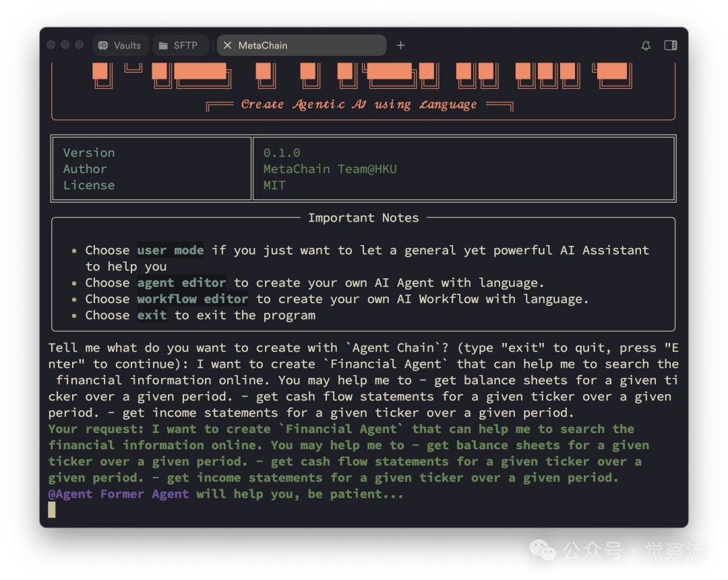The image size is (728, 580).
Task: Click the 'MIT' license value
Action: (x=274, y=186)
